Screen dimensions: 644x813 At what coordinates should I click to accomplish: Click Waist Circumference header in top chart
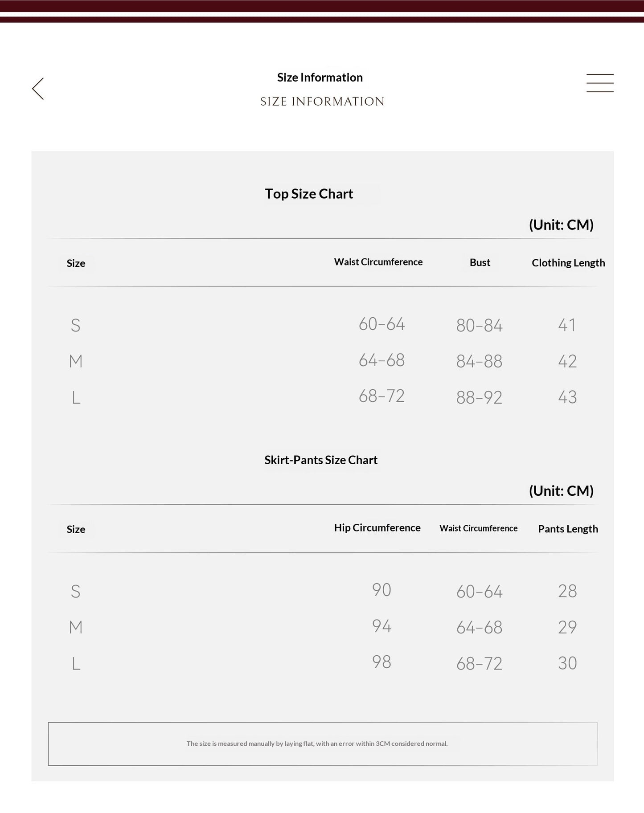click(378, 262)
